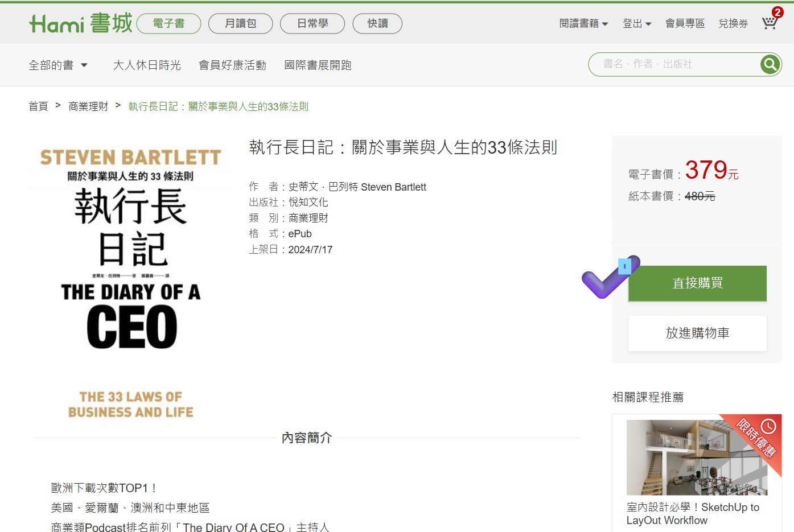This screenshot has width=794, height=532.
Task: Open the 電子書 tab
Action: pyautogui.click(x=169, y=23)
